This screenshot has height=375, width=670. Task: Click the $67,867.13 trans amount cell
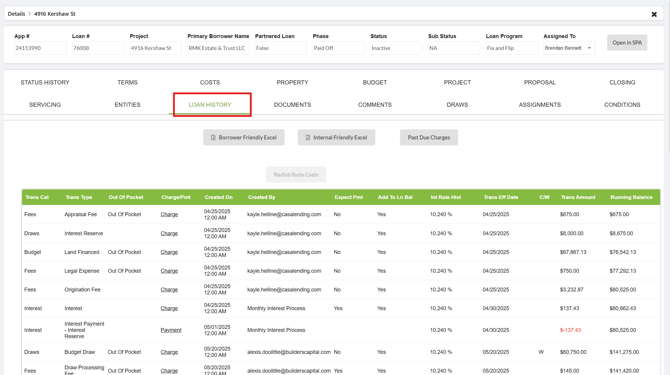[573, 252]
